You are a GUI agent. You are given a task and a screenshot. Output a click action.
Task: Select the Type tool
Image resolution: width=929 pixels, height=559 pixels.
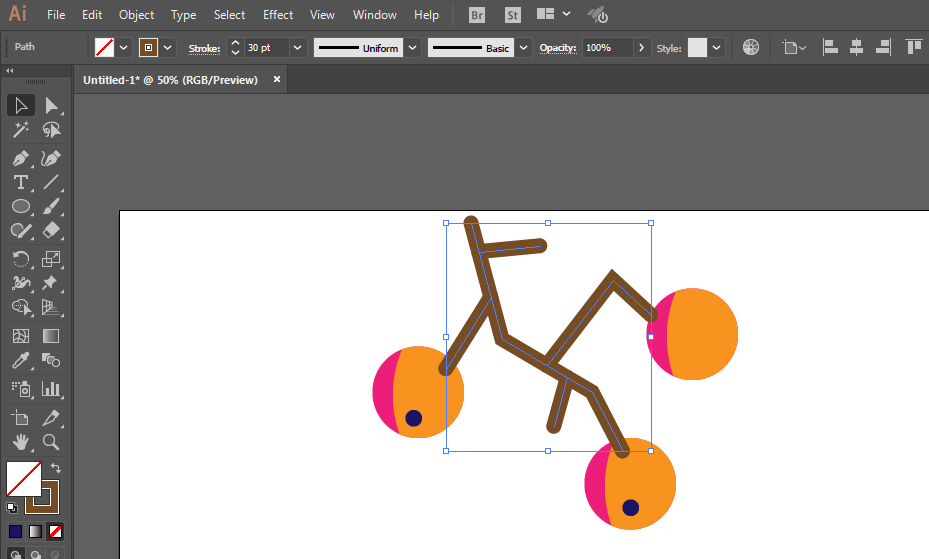21,182
